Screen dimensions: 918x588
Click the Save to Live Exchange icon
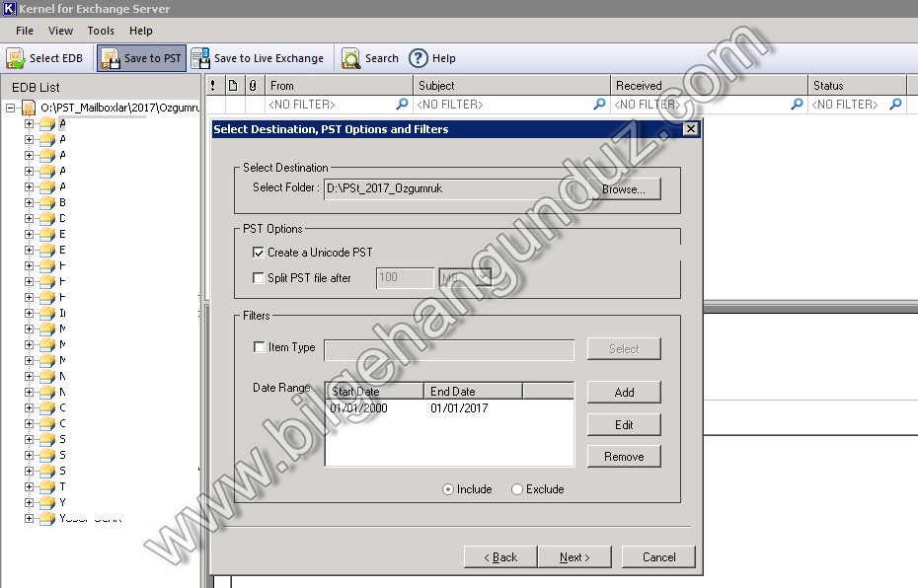pos(200,58)
